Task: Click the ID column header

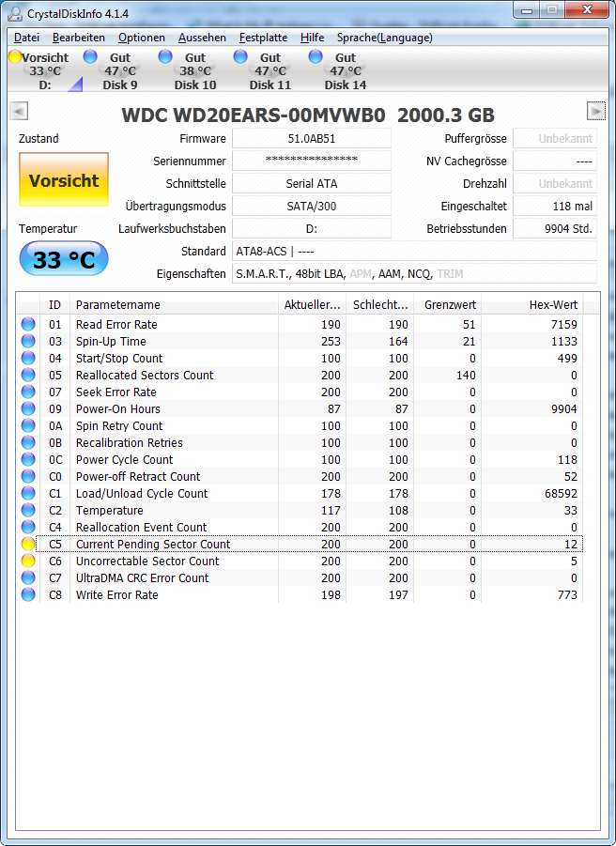Action: (x=55, y=305)
